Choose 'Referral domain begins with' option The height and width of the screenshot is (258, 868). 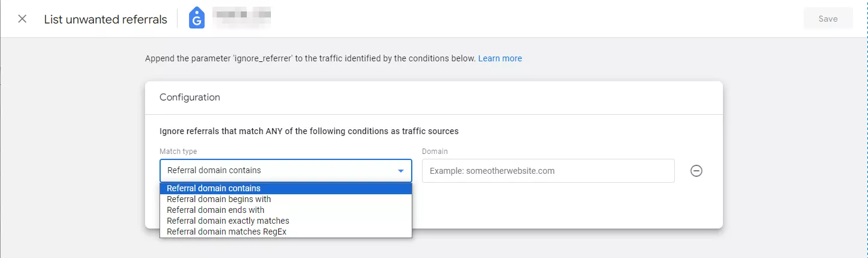coord(286,199)
